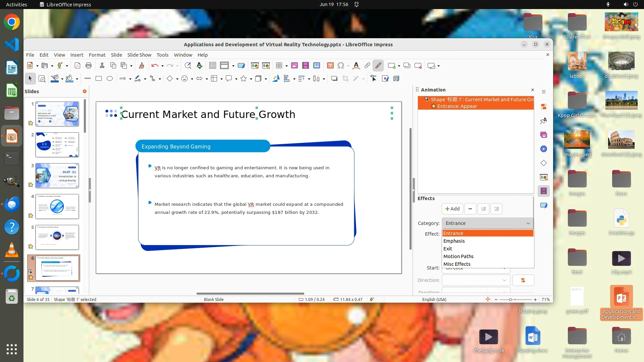Choose Emphasis from the Category list
Screen dimensions: 644x362
[454, 241]
